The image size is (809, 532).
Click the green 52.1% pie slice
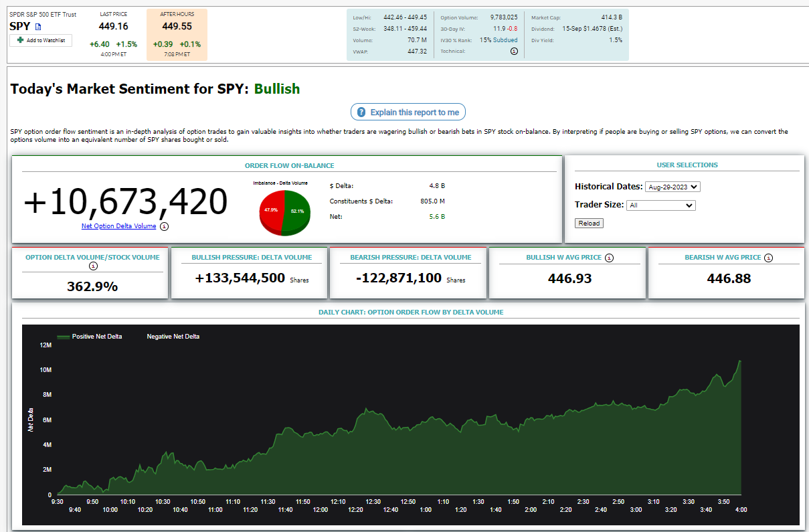point(296,211)
